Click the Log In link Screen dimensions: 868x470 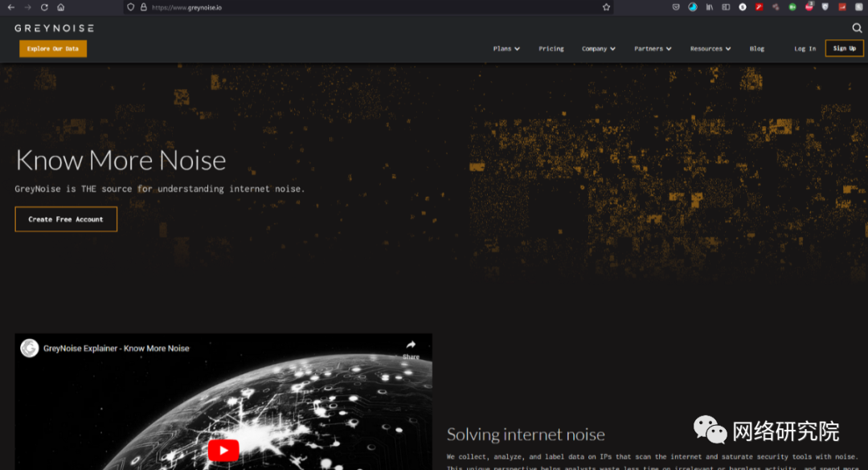[805, 49]
